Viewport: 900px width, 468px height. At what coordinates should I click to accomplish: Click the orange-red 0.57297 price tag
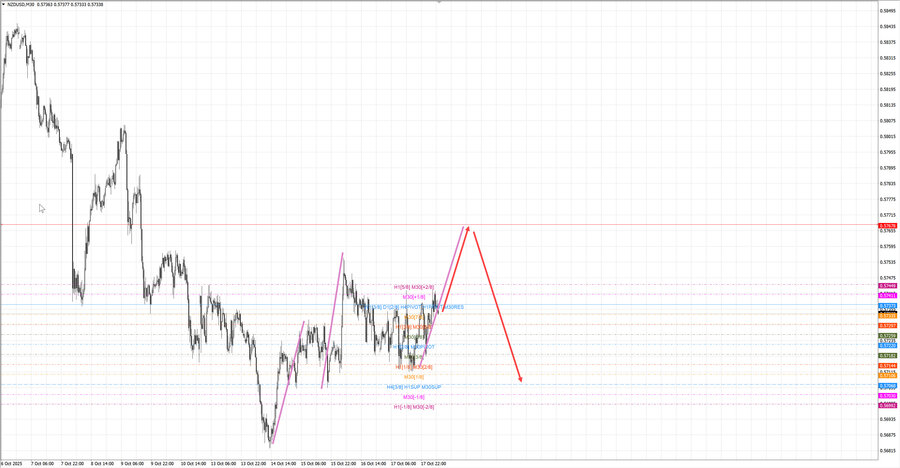pos(887,326)
